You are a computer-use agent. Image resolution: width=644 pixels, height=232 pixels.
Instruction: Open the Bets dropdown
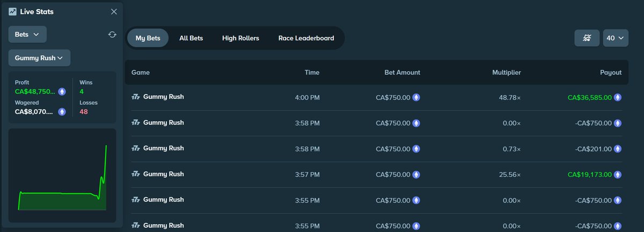[27, 34]
